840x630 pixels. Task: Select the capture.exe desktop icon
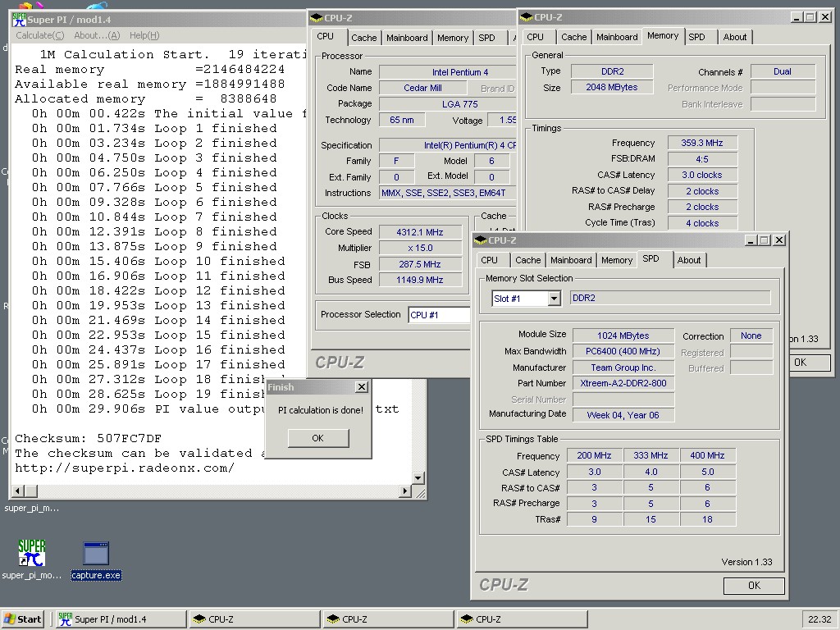click(x=97, y=554)
